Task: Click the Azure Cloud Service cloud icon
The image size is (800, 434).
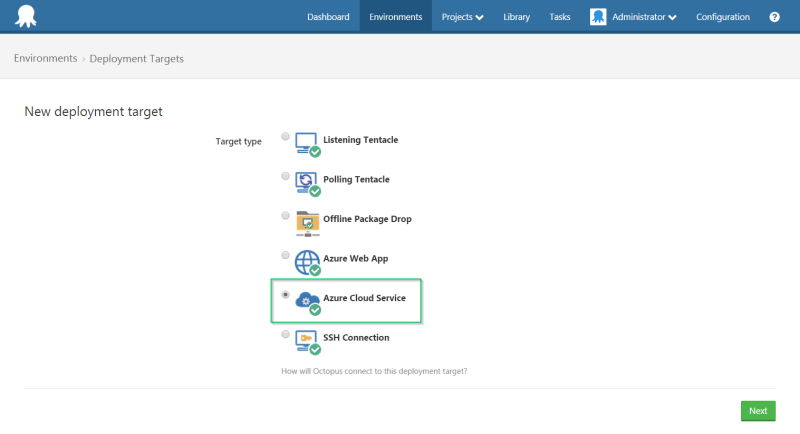Action: 307,300
